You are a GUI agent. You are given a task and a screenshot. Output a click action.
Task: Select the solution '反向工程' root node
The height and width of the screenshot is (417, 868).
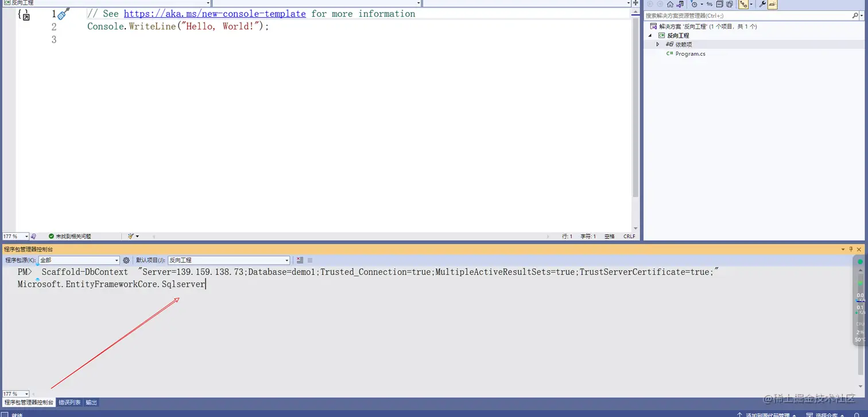click(703, 26)
